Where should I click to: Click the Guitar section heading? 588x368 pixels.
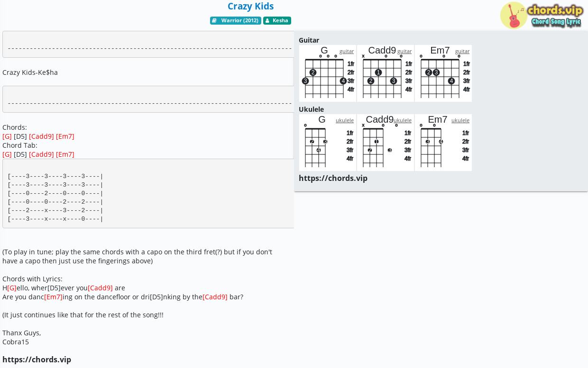point(309,40)
